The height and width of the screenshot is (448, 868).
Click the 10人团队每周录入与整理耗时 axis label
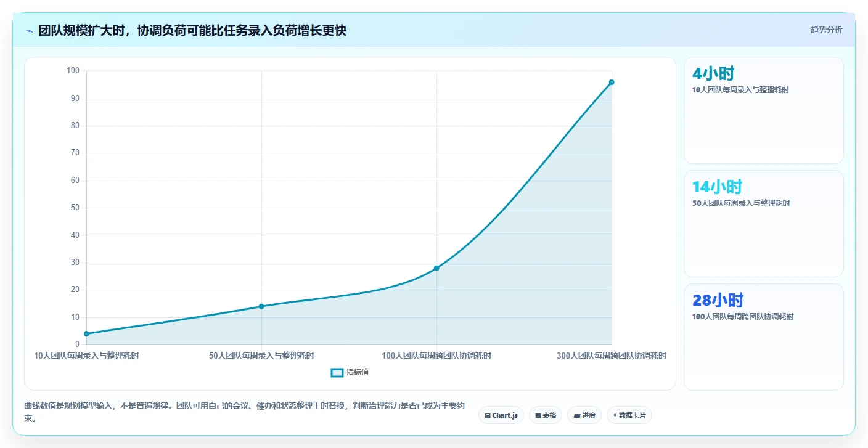click(x=86, y=356)
